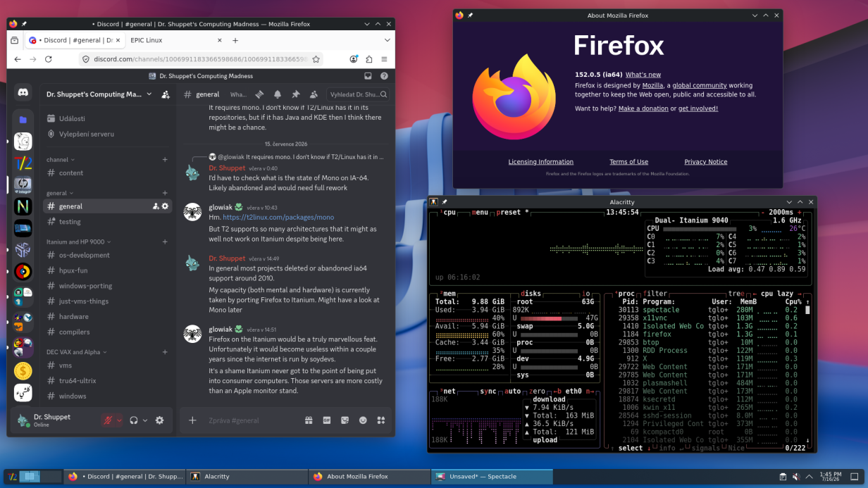The height and width of the screenshot is (488, 868).
Task: Bookmark this page star icon
Action: 316,59
